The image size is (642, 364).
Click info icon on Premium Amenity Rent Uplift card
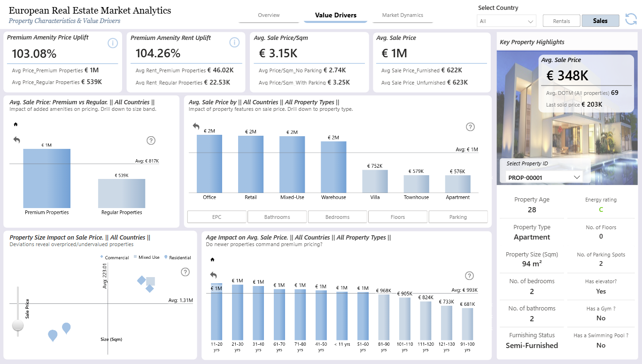click(234, 43)
